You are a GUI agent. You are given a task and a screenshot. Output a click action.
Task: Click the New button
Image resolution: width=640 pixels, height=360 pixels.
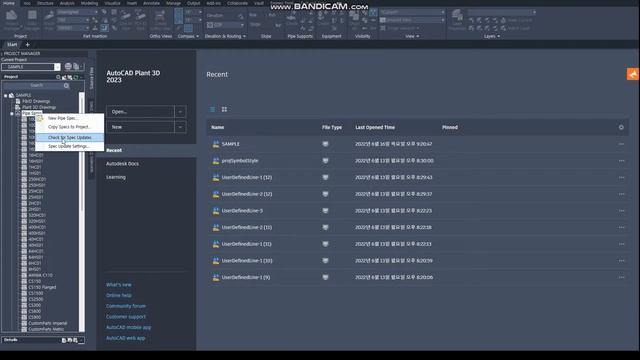point(140,127)
